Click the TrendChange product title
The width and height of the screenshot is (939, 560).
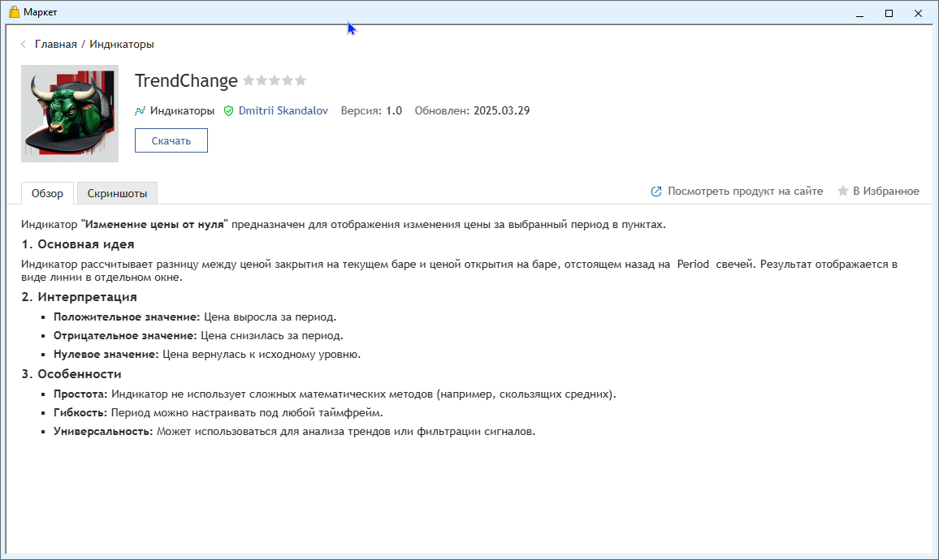[x=186, y=81]
